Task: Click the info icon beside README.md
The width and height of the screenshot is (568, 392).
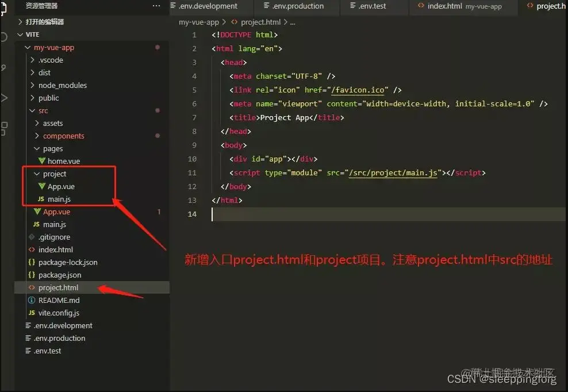Action: tap(32, 301)
